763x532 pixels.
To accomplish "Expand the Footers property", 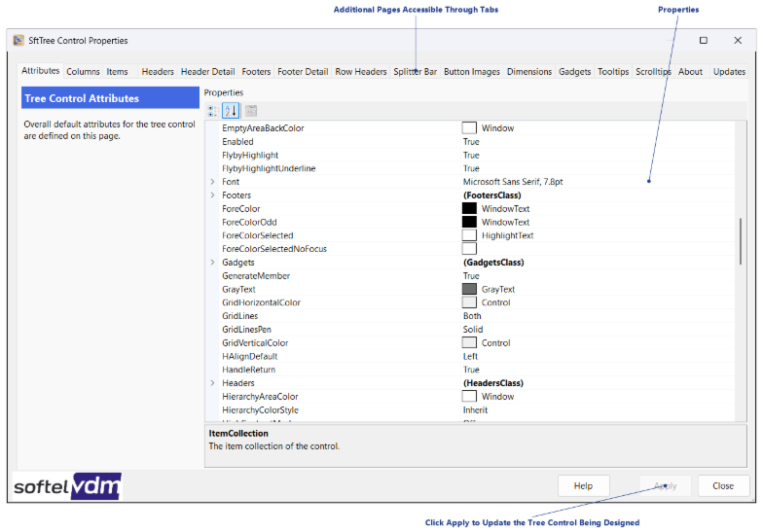I will coord(212,195).
